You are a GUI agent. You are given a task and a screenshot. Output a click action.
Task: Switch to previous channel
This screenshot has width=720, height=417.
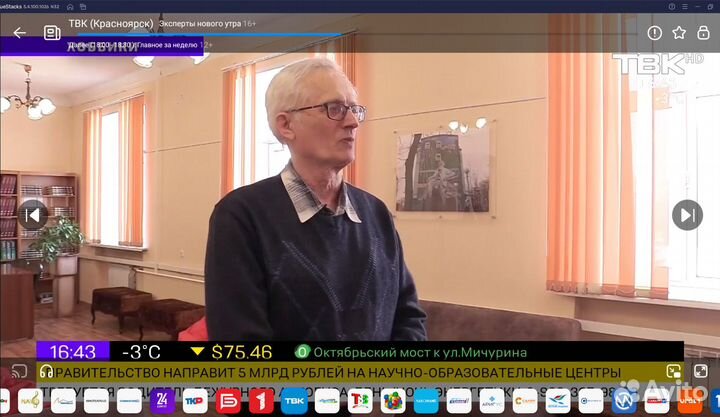click(x=33, y=213)
